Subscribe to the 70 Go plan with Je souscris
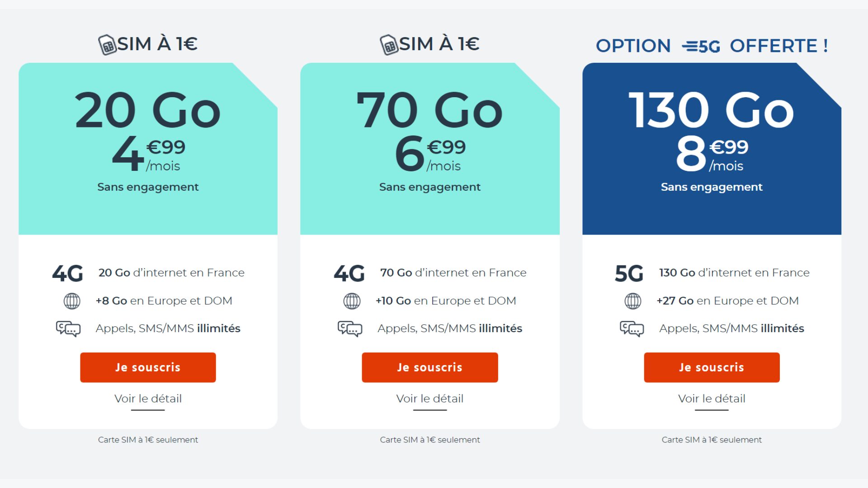The image size is (868, 488). (x=430, y=367)
